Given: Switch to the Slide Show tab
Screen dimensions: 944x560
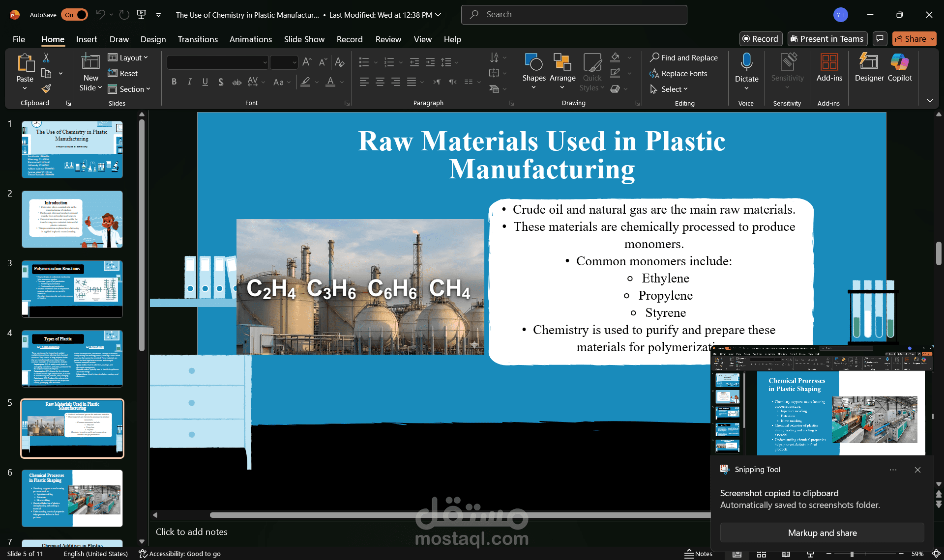Looking at the screenshot, I should [304, 39].
